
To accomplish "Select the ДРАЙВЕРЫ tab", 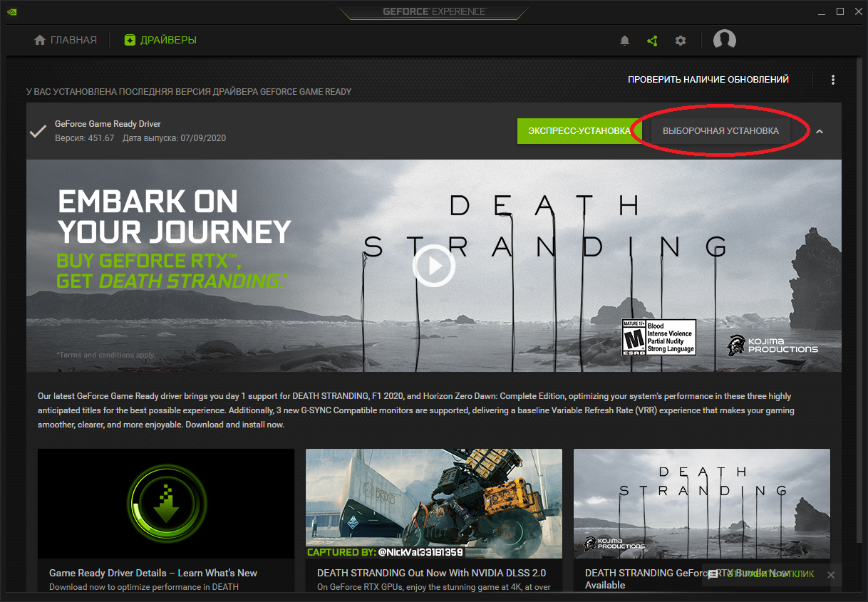I will pos(160,41).
